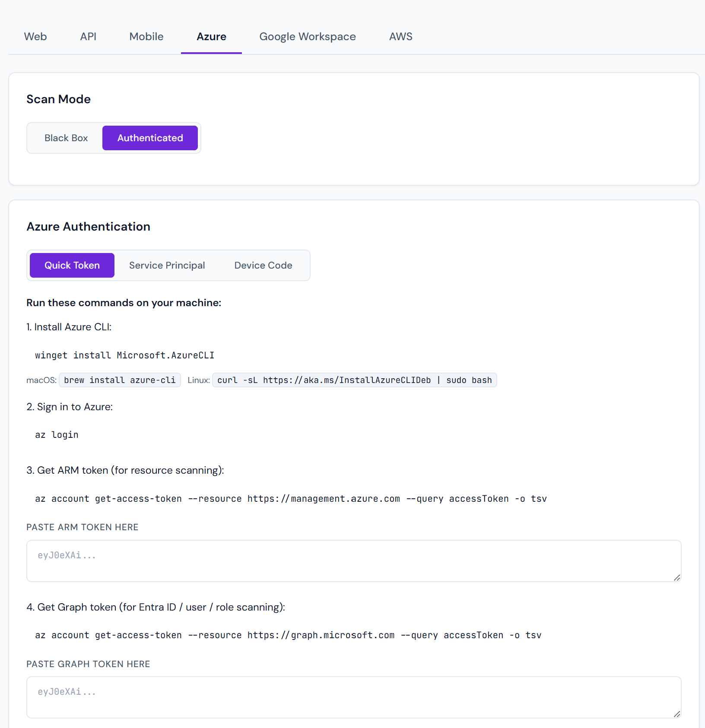Click the 'Linux:' label

[x=199, y=380]
